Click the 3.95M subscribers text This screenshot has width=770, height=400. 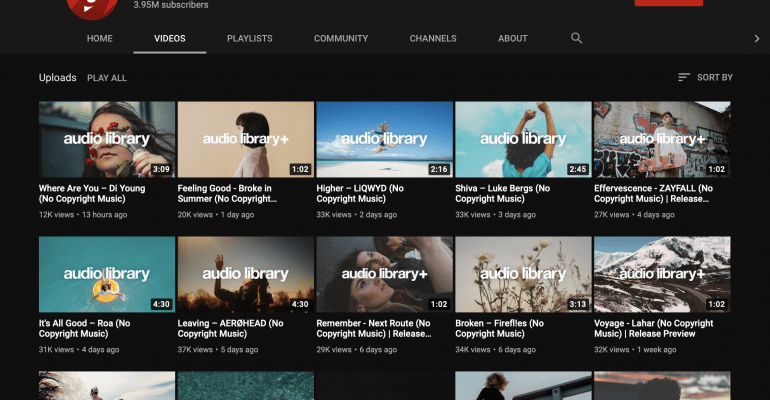click(x=171, y=5)
